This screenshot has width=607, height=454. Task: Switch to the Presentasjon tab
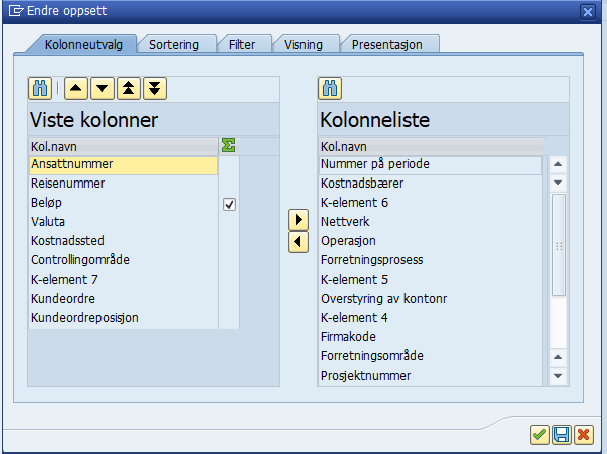pos(387,45)
